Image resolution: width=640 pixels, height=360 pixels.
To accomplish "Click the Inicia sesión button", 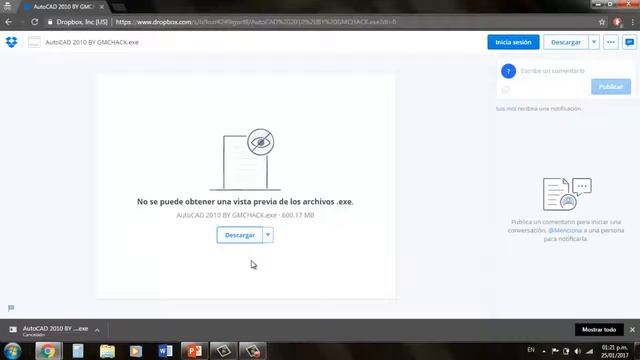I will point(513,42).
